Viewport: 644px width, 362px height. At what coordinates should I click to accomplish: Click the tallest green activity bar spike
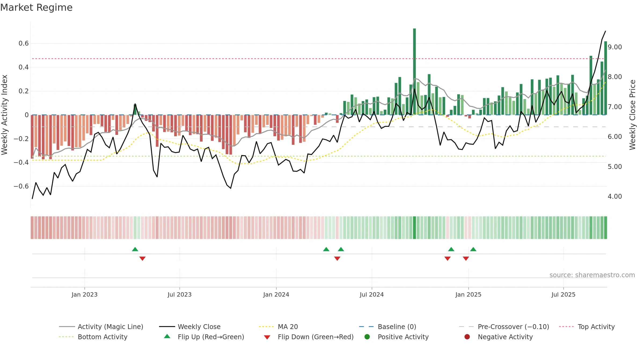(x=414, y=72)
